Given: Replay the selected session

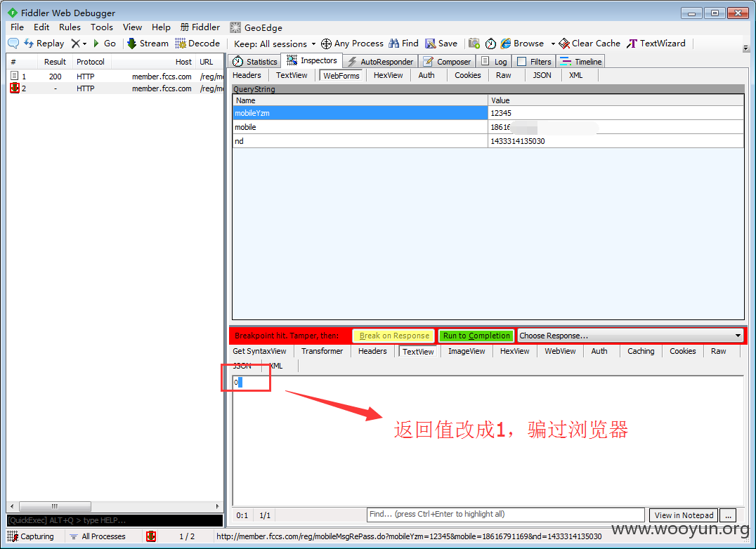Looking at the screenshot, I should pos(44,44).
